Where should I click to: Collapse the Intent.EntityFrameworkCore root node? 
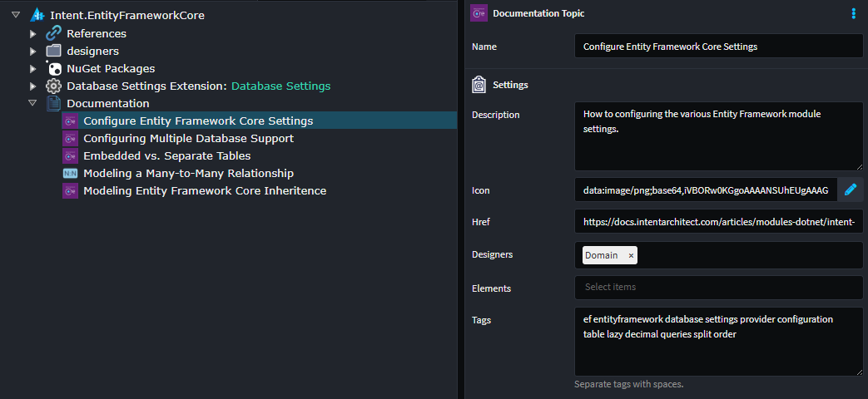tap(16, 15)
